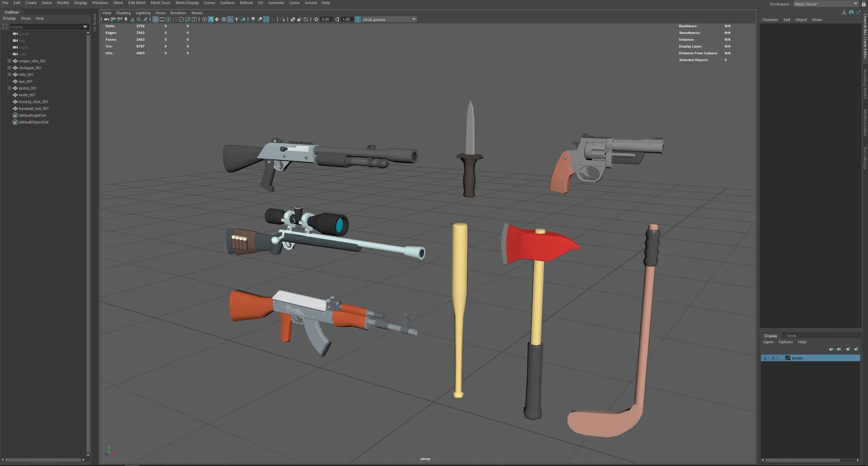Open the sRGB gamma dropdown
Image resolution: width=868 pixels, height=466 pixels.
click(414, 19)
